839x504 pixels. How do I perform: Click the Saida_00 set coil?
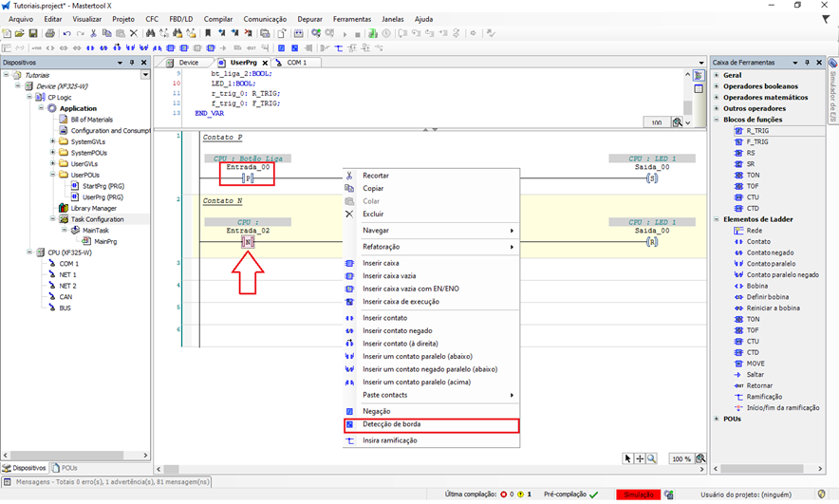pyautogui.click(x=651, y=177)
